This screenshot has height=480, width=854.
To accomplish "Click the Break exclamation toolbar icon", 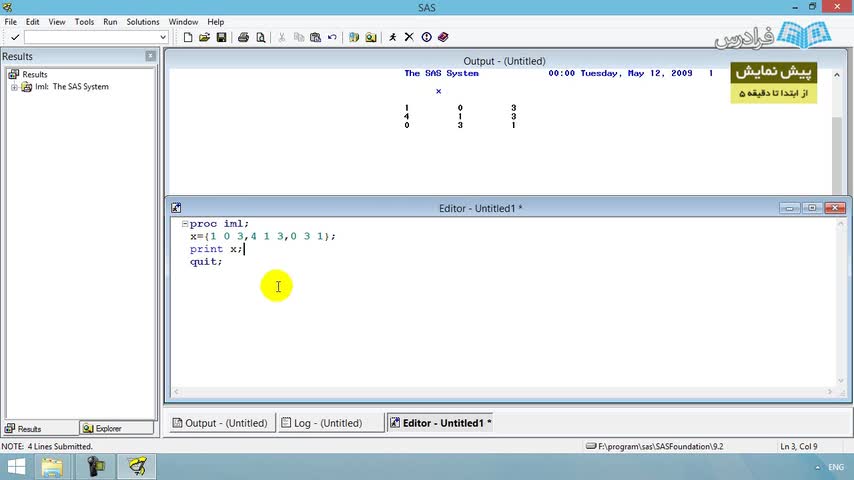I will click(x=426, y=37).
